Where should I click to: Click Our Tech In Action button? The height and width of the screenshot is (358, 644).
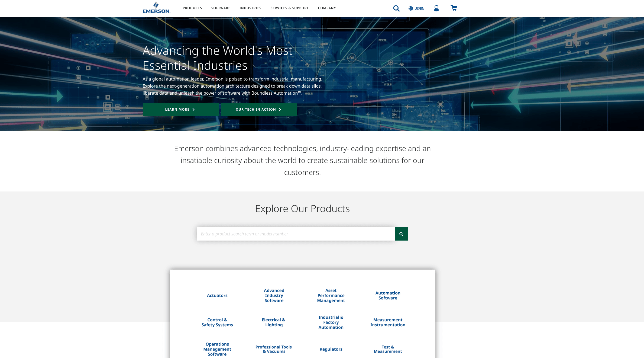click(x=259, y=110)
